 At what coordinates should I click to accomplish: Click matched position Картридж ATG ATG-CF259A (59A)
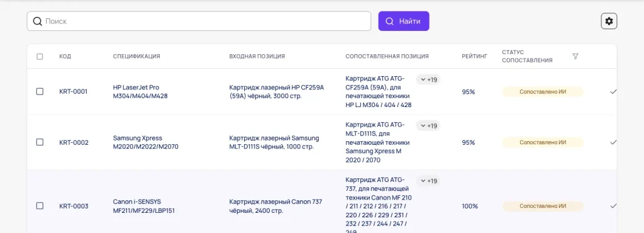coord(379,92)
